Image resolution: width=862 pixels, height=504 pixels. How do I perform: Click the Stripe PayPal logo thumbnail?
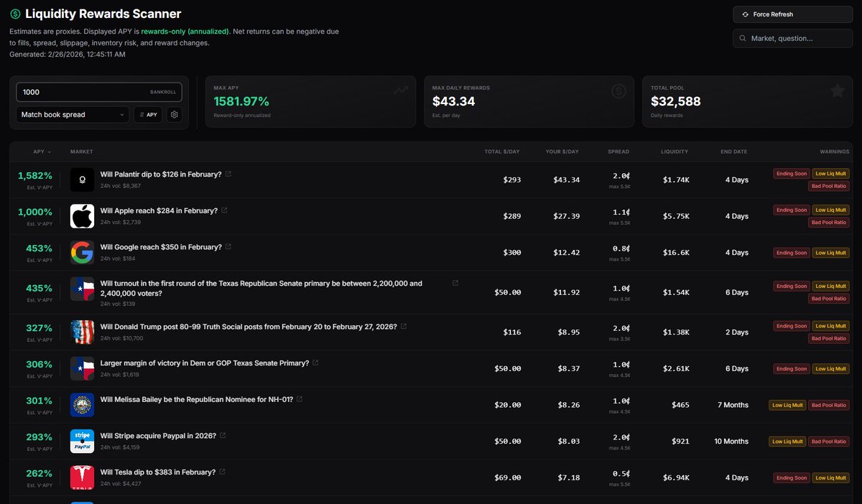tap(82, 441)
